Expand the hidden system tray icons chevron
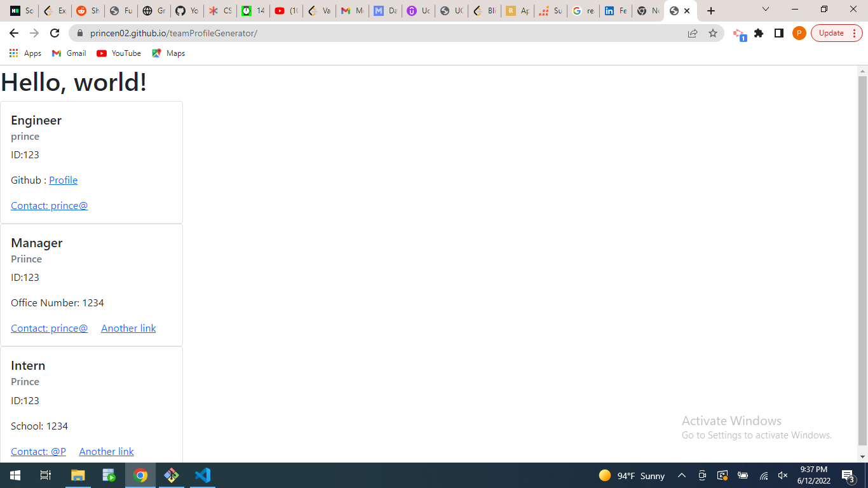 tap(681, 475)
